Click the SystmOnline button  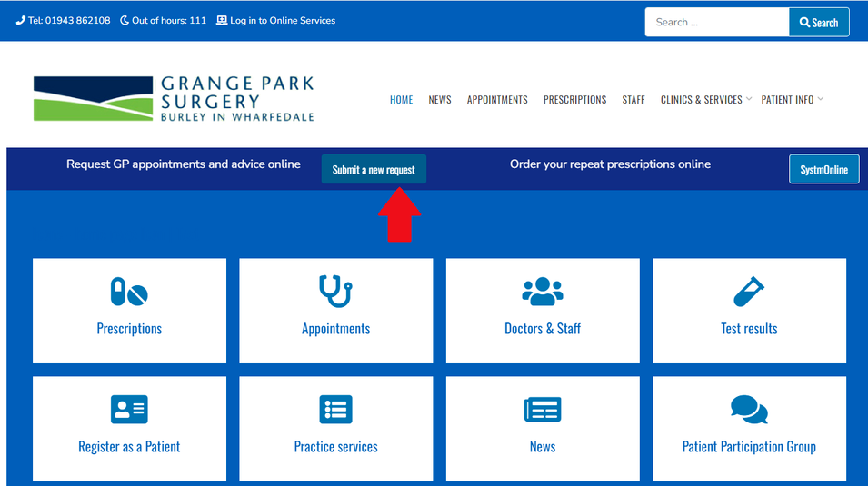coord(823,169)
